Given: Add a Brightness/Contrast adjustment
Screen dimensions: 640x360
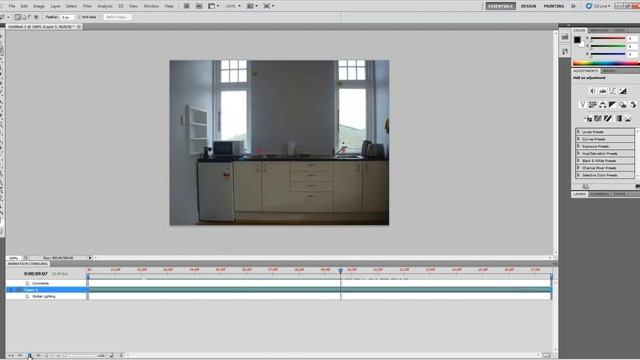Looking at the screenshot, I should click(x=593, y=91).
